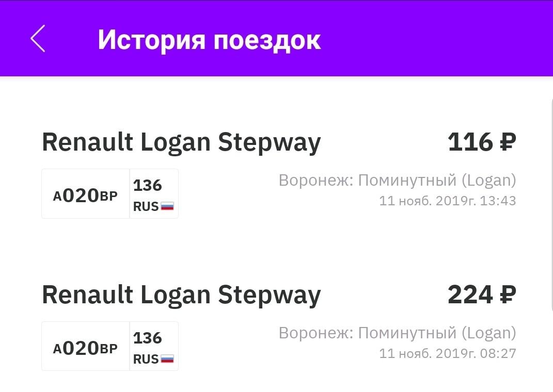Tap the back arrow in the header
The width and height of the screenshot is (553, 392).
(38, 39)
